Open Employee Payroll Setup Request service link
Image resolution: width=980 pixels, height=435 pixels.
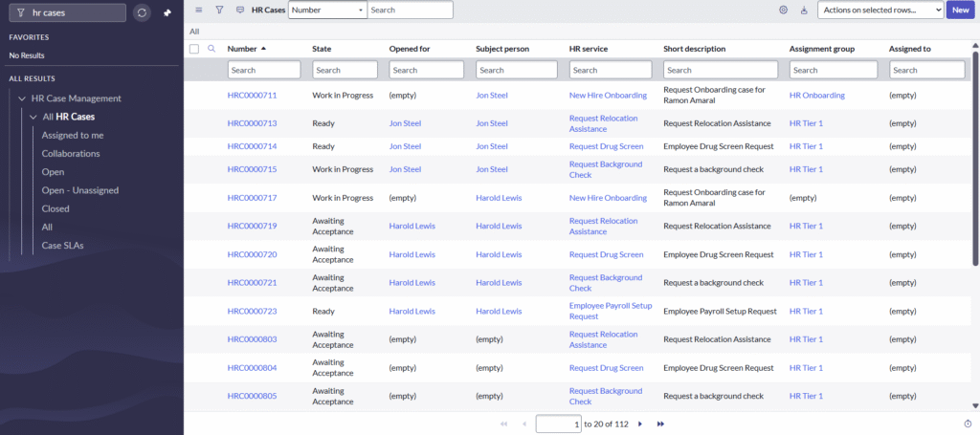611,311
